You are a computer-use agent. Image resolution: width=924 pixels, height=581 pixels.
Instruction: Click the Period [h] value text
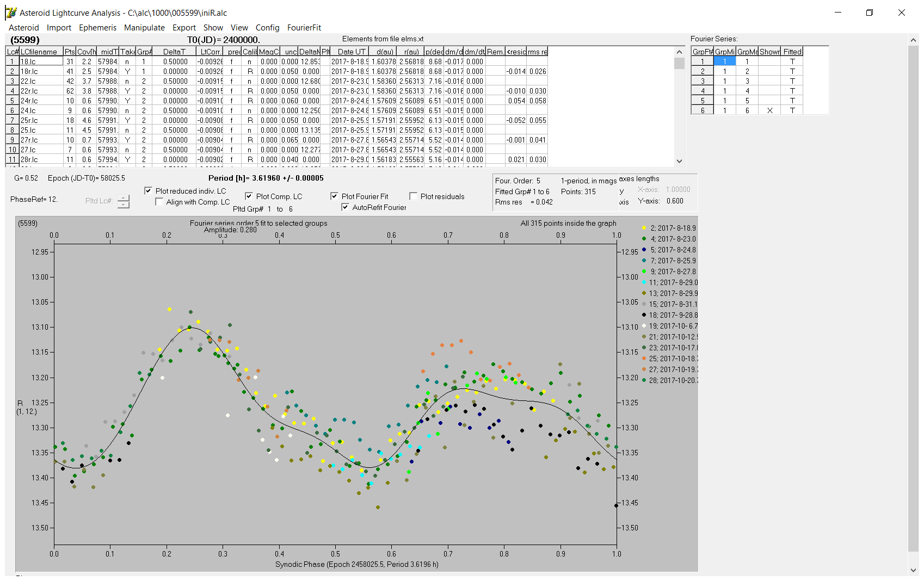(266, 178)
